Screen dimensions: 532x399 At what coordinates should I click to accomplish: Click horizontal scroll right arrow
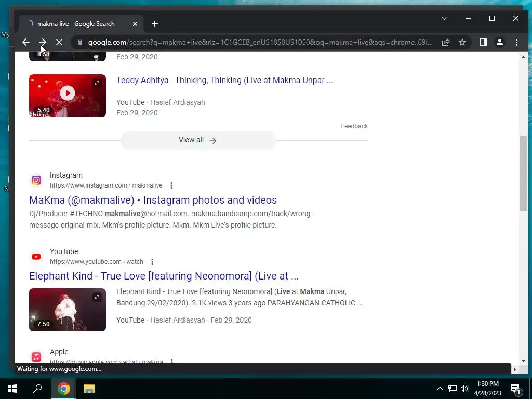point(515,369)
